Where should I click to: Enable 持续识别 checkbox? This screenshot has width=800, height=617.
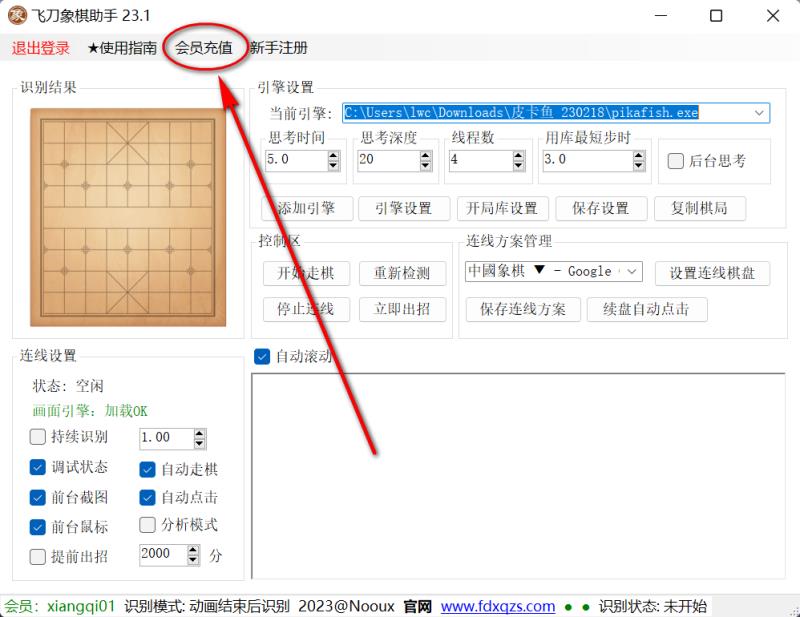pos(38,437)
